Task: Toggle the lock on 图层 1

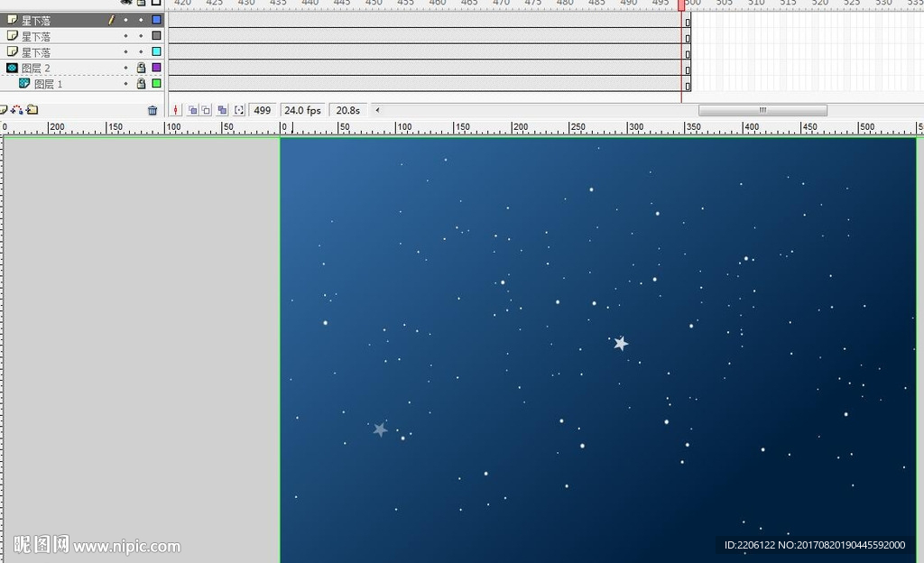Action: click(141, 84)
